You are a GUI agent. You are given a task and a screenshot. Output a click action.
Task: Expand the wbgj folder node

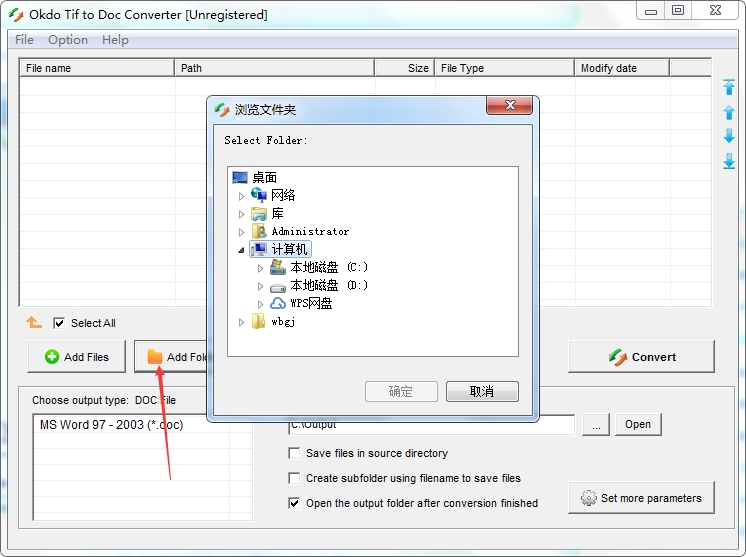(x=241, y=322)
